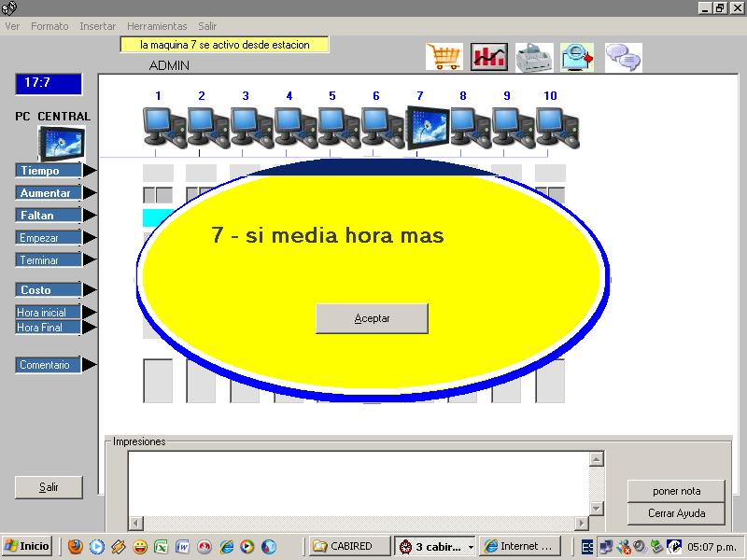
Task: Launch Firefox from quick launch
Action: [x=76, y=547]
